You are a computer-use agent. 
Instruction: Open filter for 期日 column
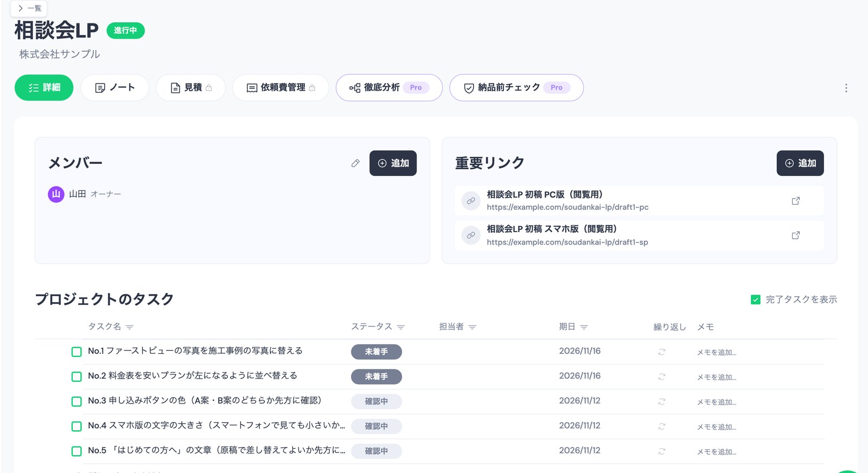[584, 327]
